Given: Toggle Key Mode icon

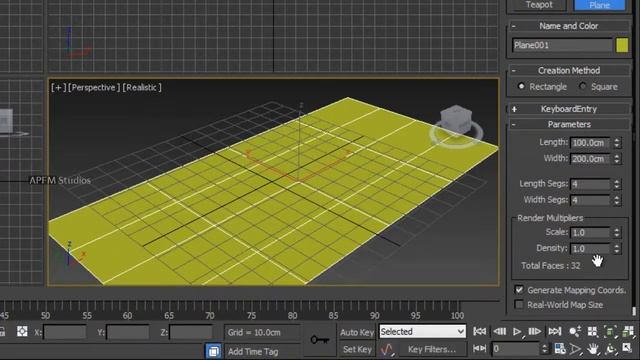Looking at the screenshot, I should [x=479, y=349].
